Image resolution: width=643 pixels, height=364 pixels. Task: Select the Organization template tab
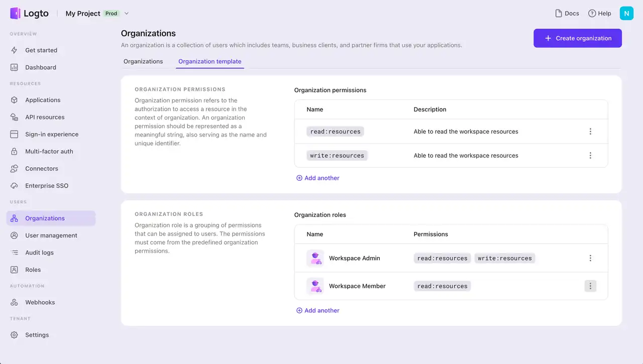tap(209, 61)
